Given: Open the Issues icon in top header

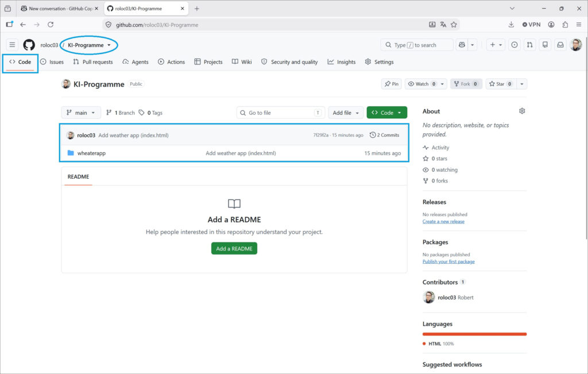Looking at the screenshot, I should [514, 45].
